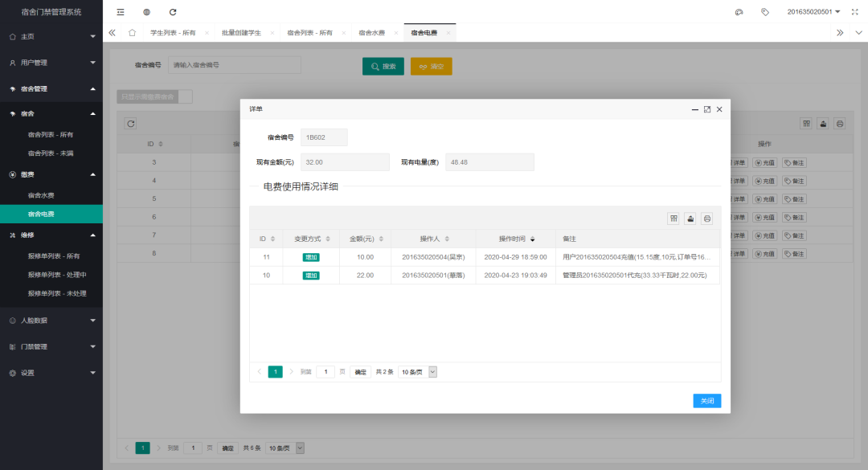Screen dimensions: 868x470
Task: Expand 用户管理 sidebar menu
Action: click(x=51, y=63)
